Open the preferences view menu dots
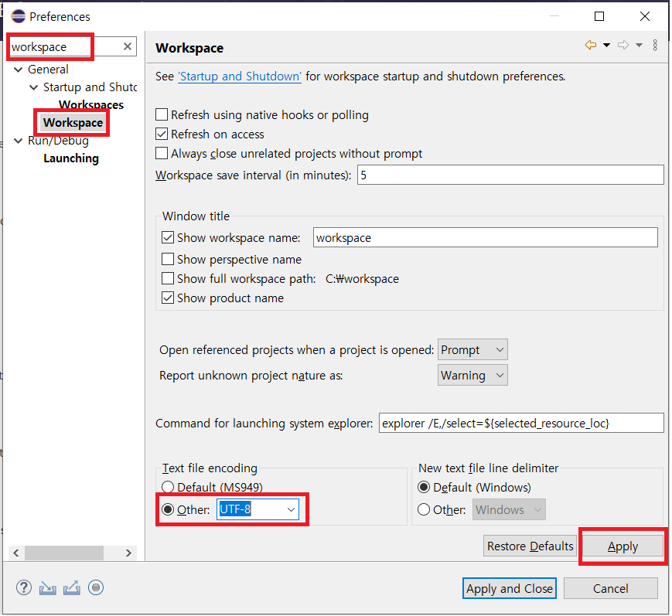The image size is (672, 616). 655,45
